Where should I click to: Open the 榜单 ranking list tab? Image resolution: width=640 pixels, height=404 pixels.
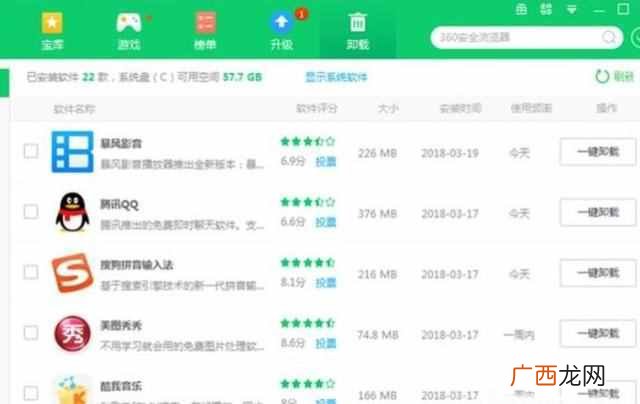pyautogui.click(x=205, y=31)
